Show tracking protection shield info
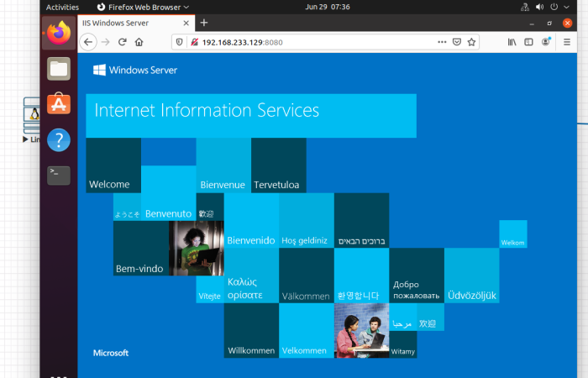Screen dimensions: 588x378 click(x=179, y=42)
